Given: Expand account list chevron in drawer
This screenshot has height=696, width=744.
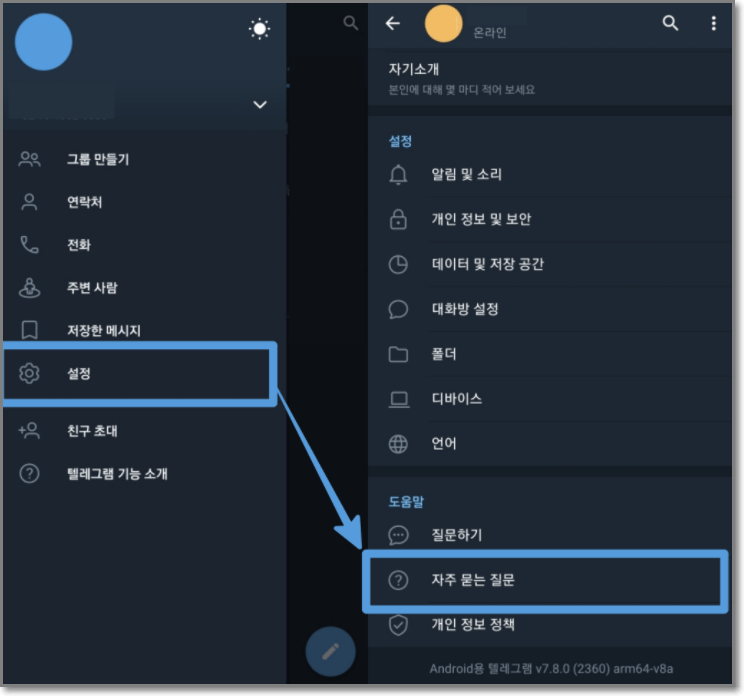Looking at the screenshot, I should [x=260, y=104].
